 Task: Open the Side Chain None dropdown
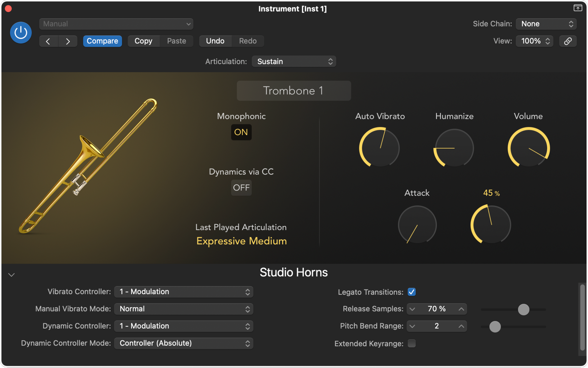pyautogui.click(x=546, y=24)
